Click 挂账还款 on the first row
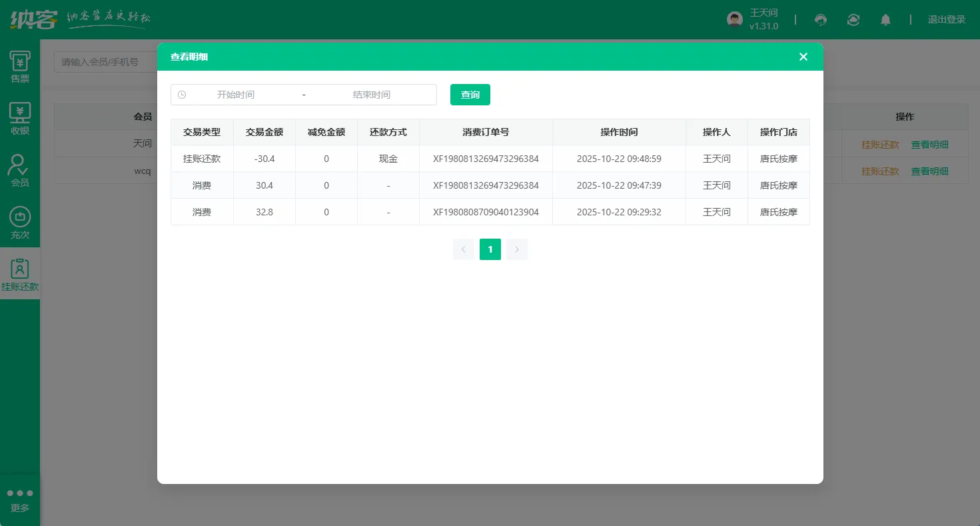Screen dimensions: 980x526 [881, 144]
